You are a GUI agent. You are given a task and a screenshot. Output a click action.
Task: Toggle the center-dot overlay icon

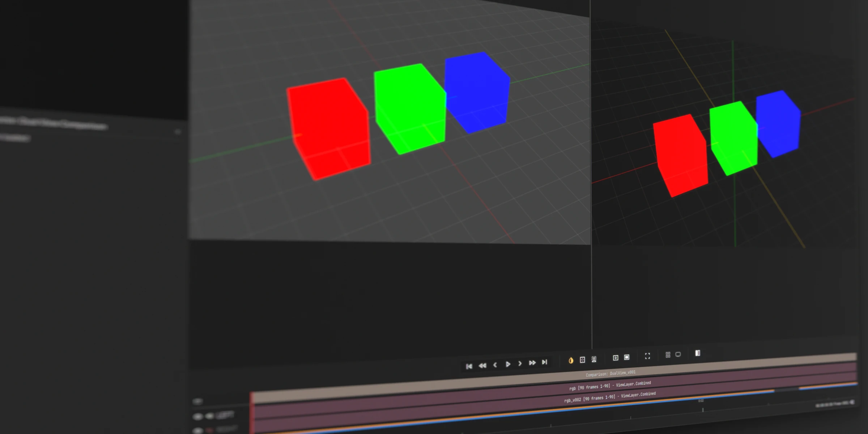tap(616, 358)
